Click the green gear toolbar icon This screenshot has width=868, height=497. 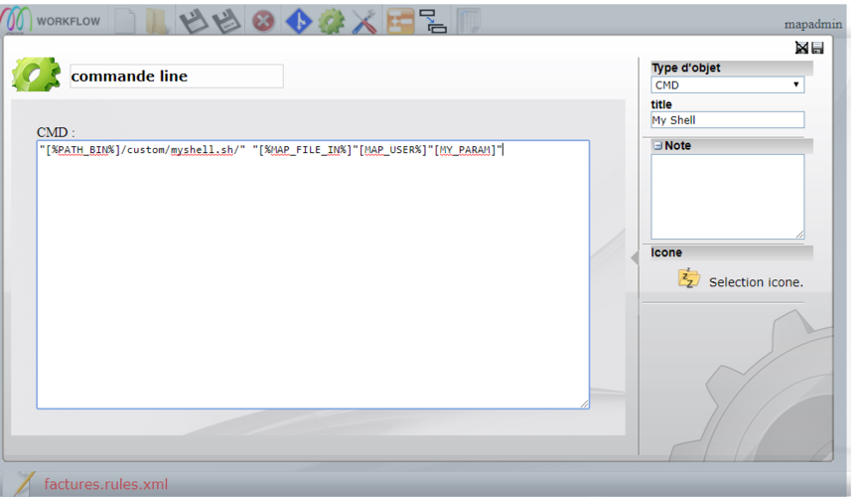pos(331,21)
